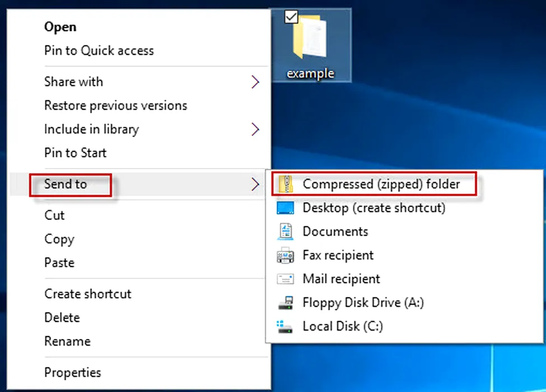Viewport: 546px width, 392px height.
Task: Expand the Include in library submenu arrow
Action: 255,129
